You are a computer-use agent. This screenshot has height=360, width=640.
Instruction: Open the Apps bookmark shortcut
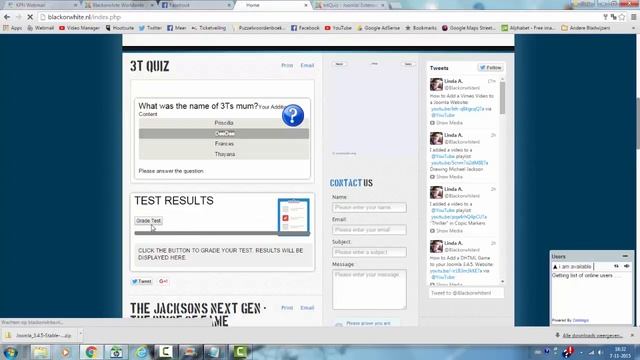(x=13, y=28)
